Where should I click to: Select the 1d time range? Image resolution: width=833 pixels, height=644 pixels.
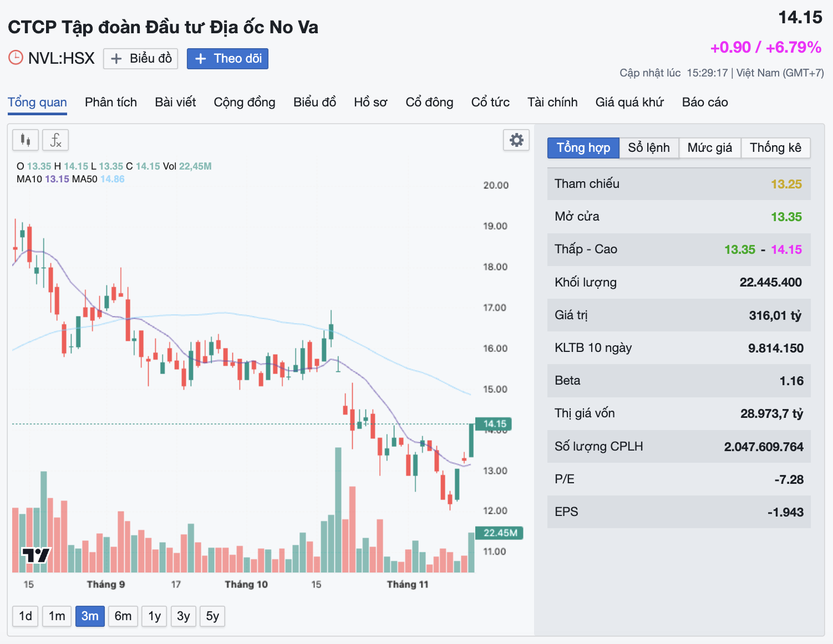pyautogui.click(x=26, y=616)
